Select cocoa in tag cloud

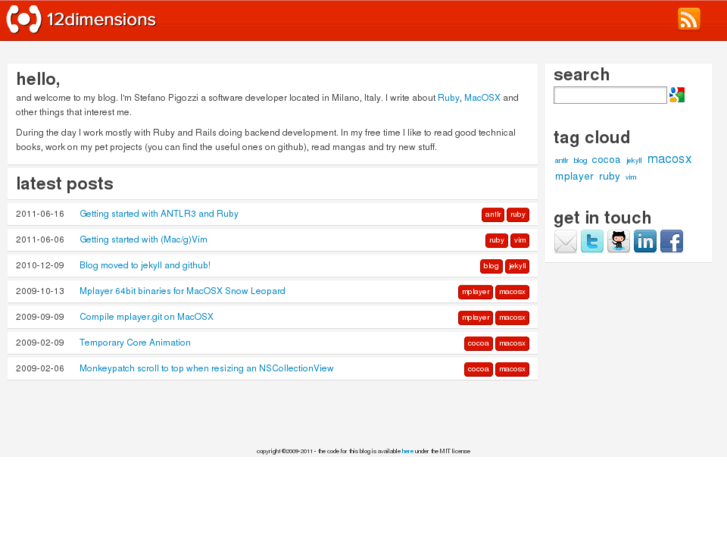click(x=606, y=160)
